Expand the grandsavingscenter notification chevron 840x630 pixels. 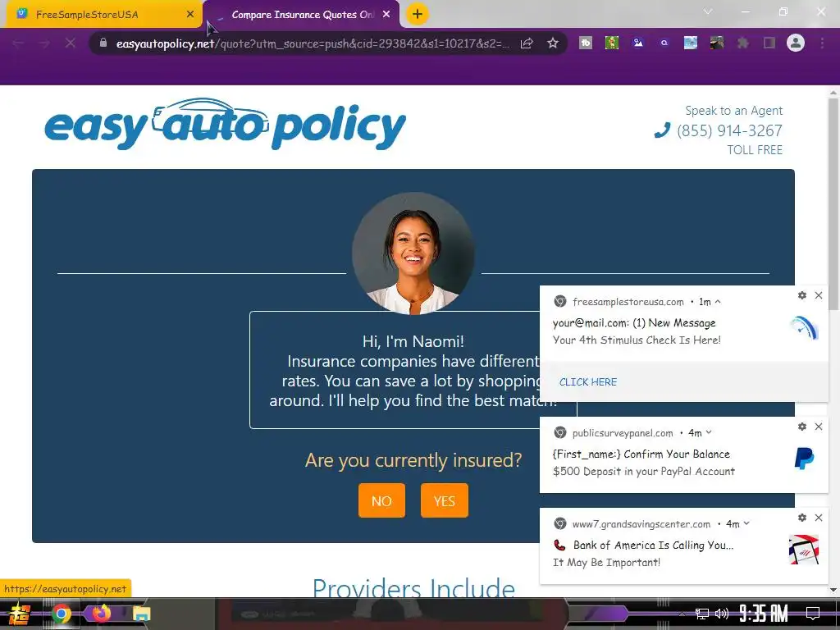pyautogui.click(x=746, y=523)
